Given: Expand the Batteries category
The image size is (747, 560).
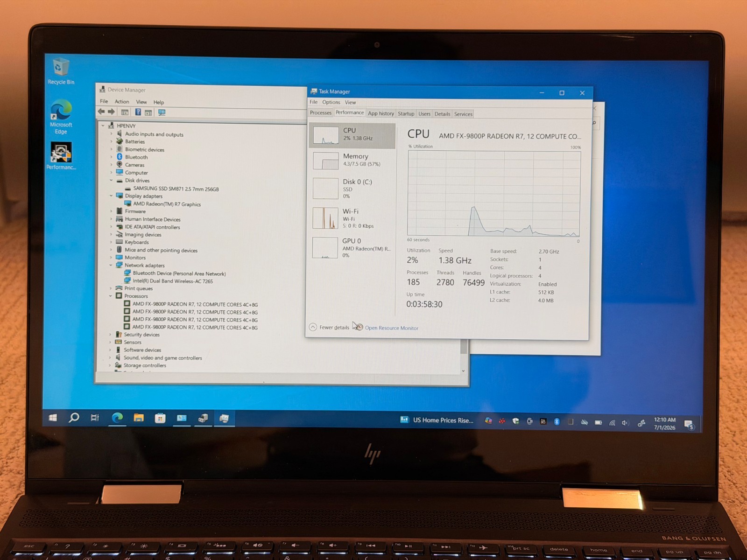Looking at the screenshot, I should click(x=111, y=141).
